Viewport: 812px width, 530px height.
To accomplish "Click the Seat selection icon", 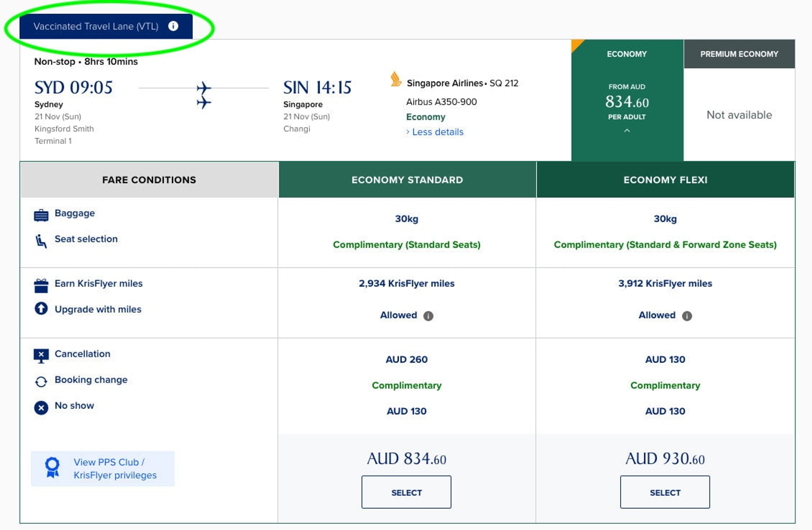I will point(41,241).
